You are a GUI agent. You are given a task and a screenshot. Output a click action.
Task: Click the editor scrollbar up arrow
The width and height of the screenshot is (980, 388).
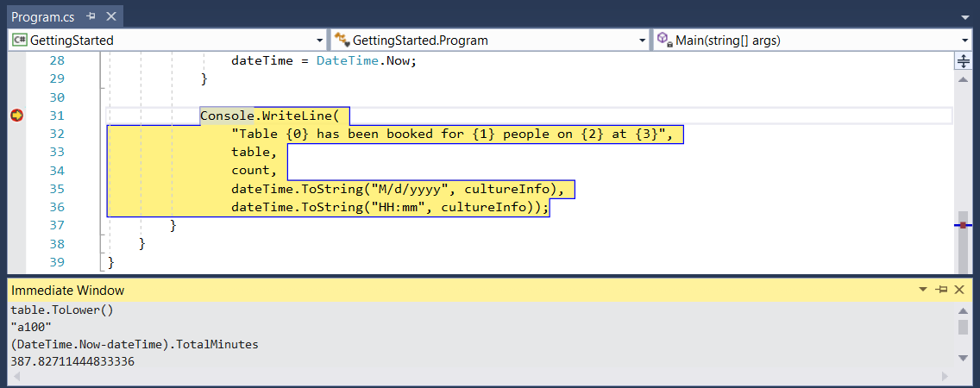click(x=963, y=79)
